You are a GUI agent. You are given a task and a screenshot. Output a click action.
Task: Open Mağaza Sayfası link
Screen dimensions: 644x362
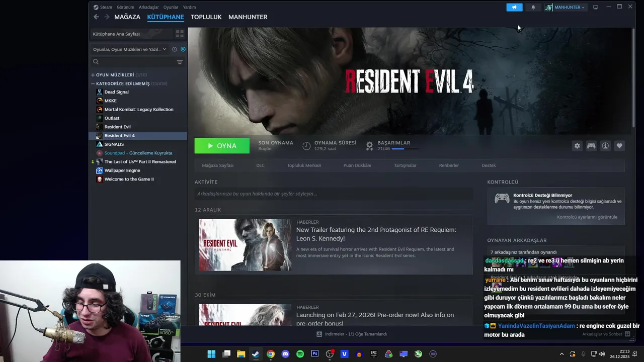218,165
